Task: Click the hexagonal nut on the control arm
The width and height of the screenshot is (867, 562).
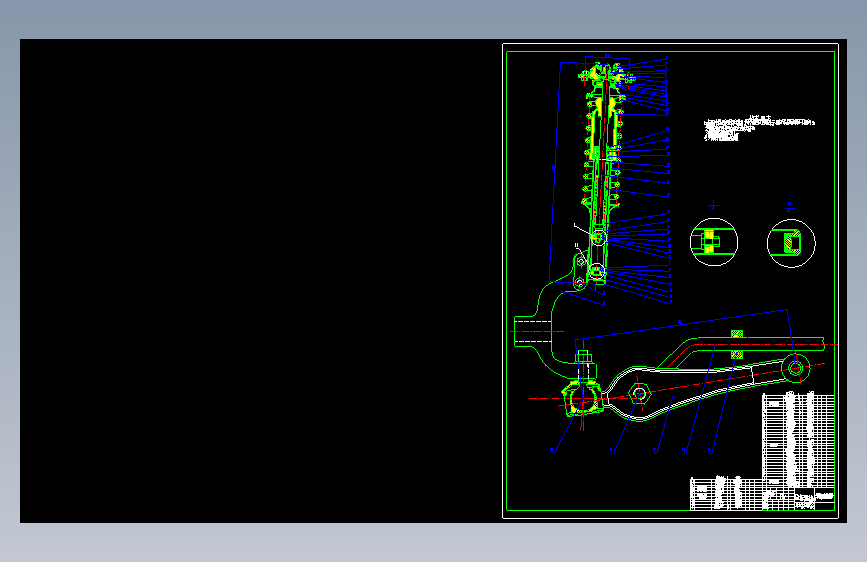Action: [x=639, y=394]
